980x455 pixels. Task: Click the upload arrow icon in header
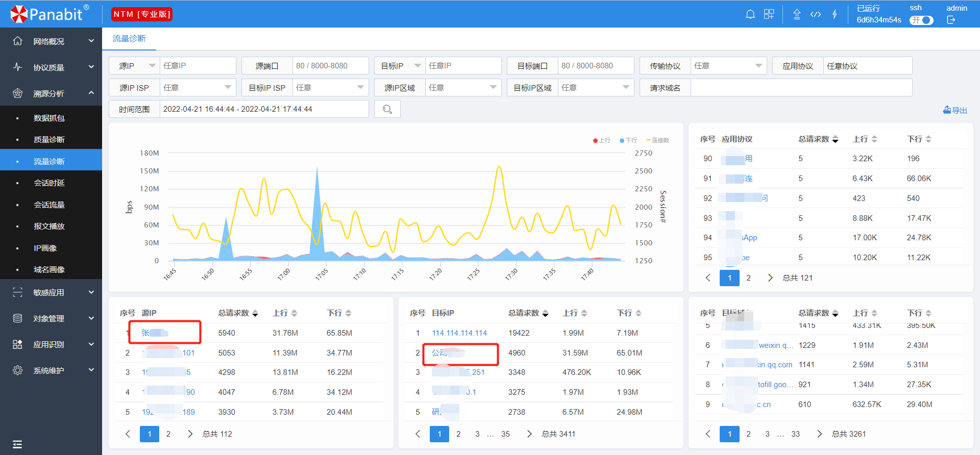tap(797, 14)
